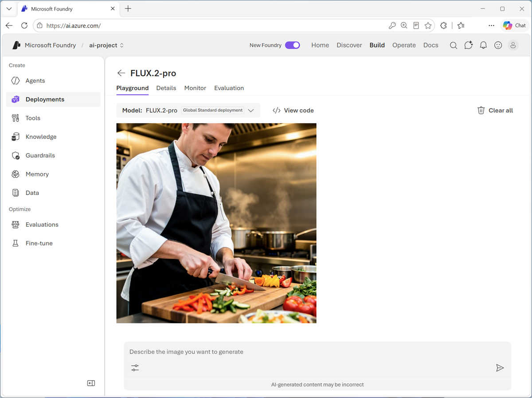Toggle the New Foundry switch off
Image resolution: width=532 pixels, height=398 pixels.
293,45
